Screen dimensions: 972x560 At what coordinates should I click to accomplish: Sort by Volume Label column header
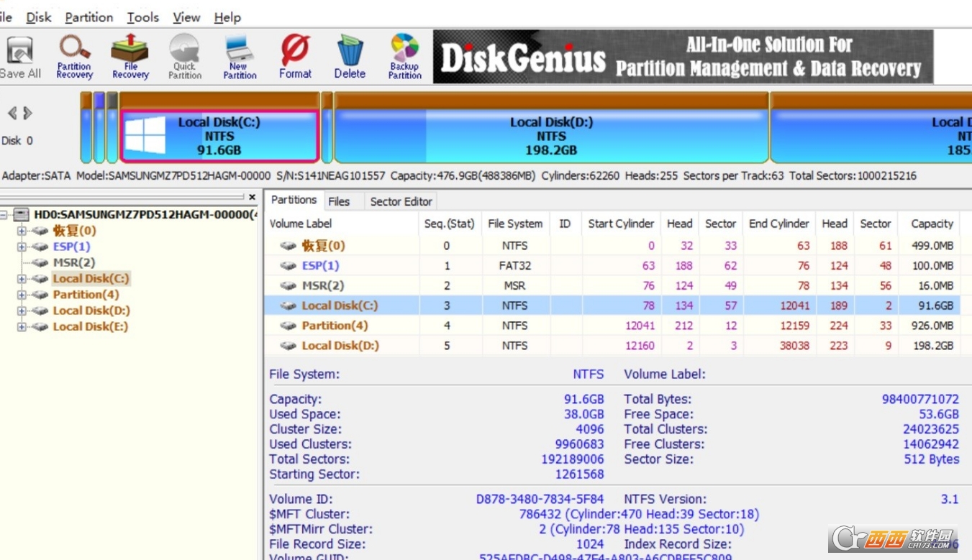(342, 224)
